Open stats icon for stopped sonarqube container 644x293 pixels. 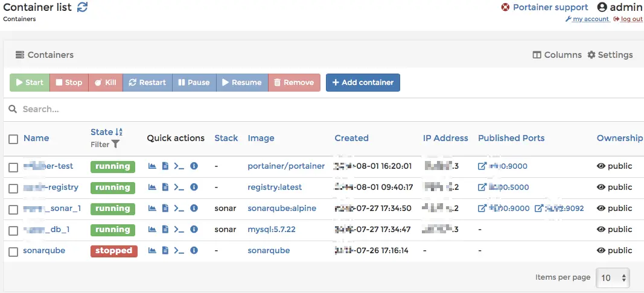[x=152, y=250]
